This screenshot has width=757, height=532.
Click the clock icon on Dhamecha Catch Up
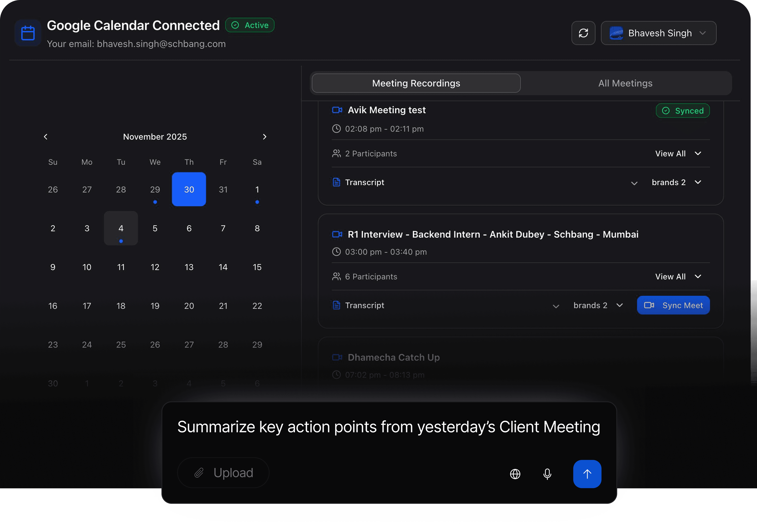(336, 375)
